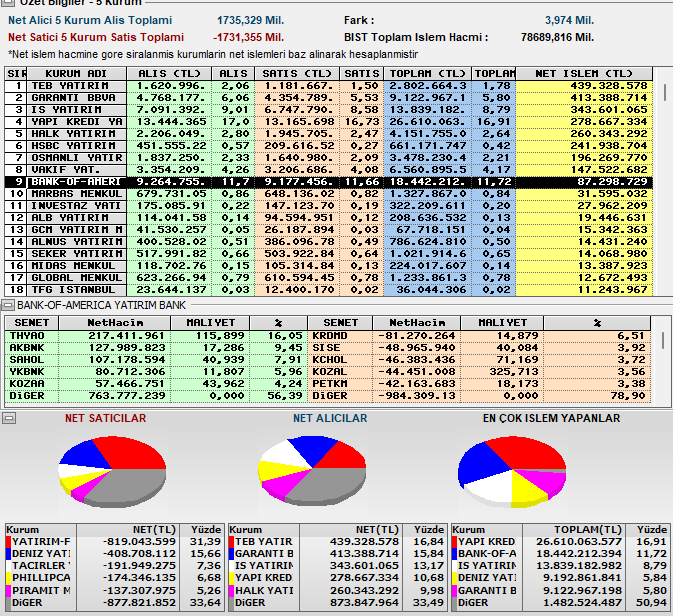
Task: Click the KRDMD stock row
Action: pos(479,336)
